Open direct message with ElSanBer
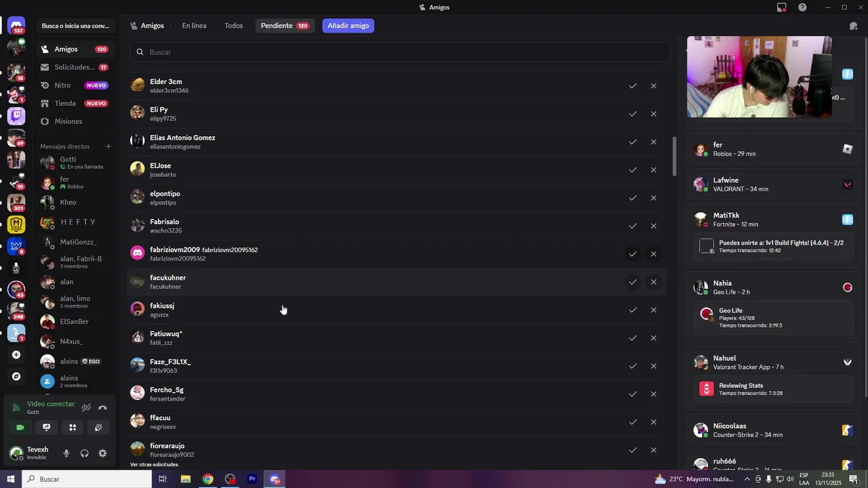The width and height of the screenshot is (868, 488). coord(75,322)
